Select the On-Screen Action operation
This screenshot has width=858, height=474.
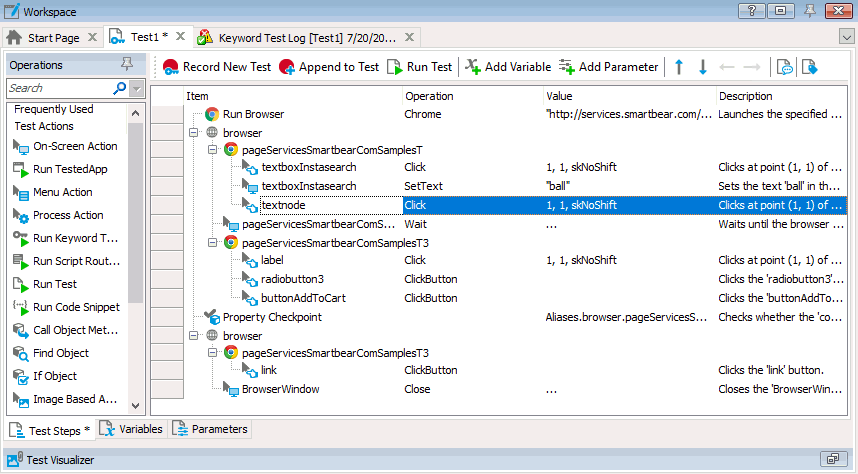(x=75, y=146)
